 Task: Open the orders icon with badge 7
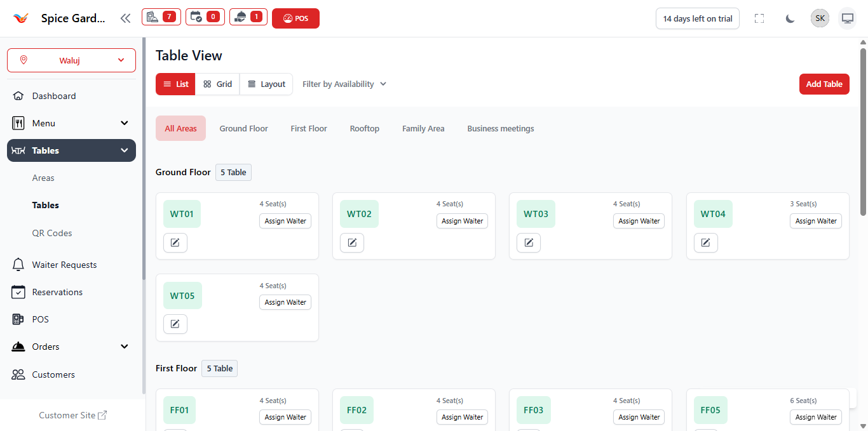(161, 17)
